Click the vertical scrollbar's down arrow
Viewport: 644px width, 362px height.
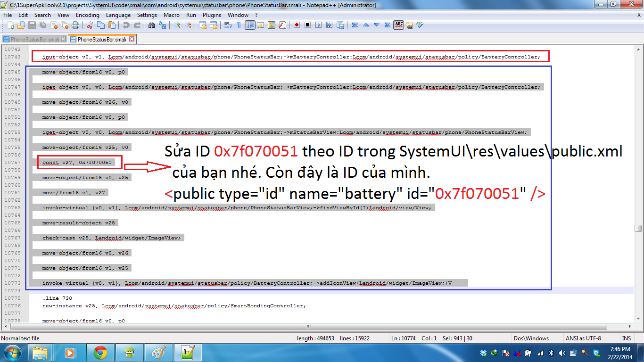point(638,319)
